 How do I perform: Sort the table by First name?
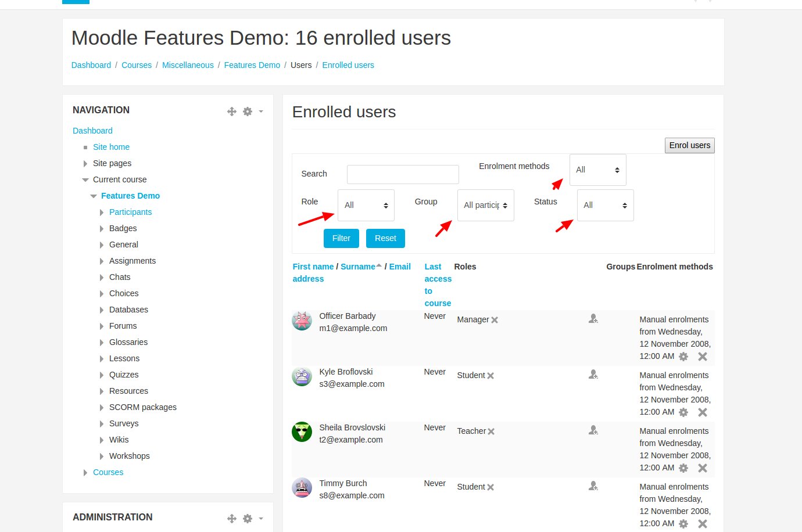[x=313, y=267]
